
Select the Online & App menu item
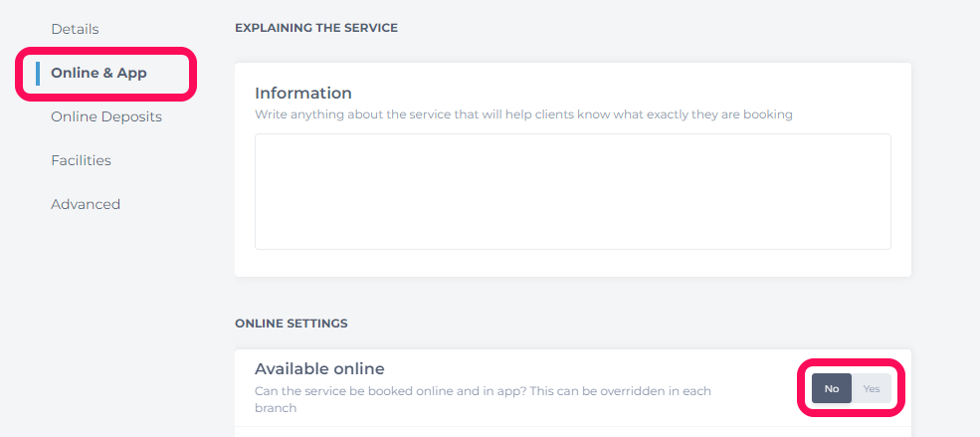pos(98,73)
